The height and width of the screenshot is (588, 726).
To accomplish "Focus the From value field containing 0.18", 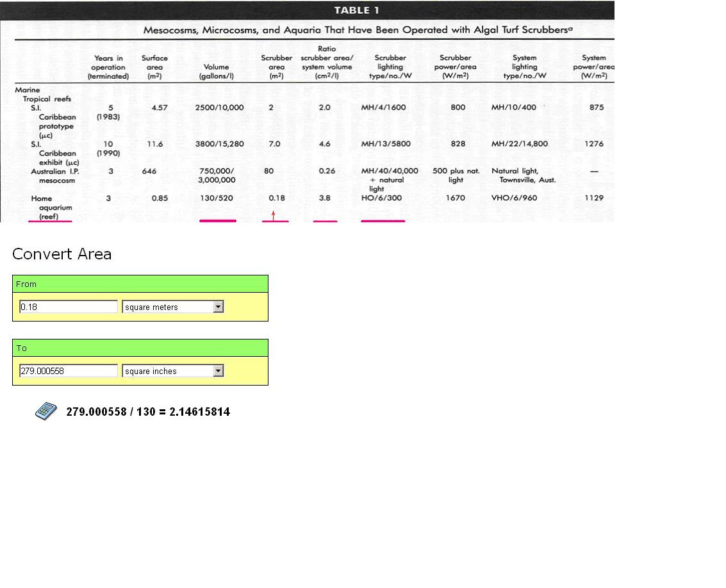I will (x=69, y=307).
